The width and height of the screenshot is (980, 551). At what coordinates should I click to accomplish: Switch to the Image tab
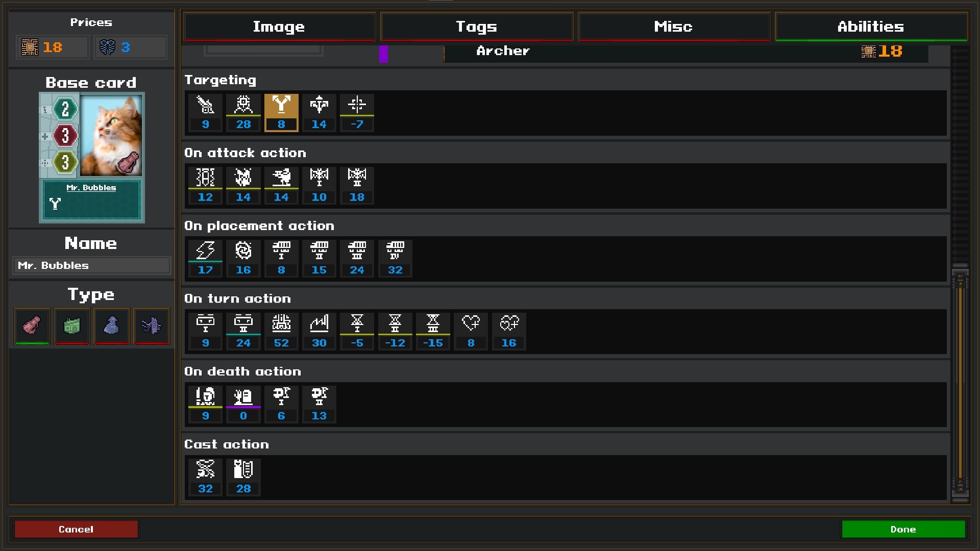coord(279,27)
